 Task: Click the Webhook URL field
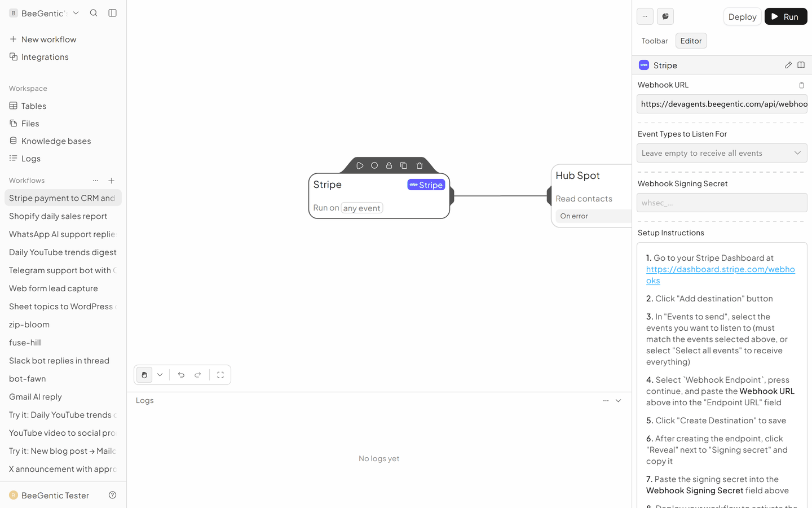[x=722, y=104]
